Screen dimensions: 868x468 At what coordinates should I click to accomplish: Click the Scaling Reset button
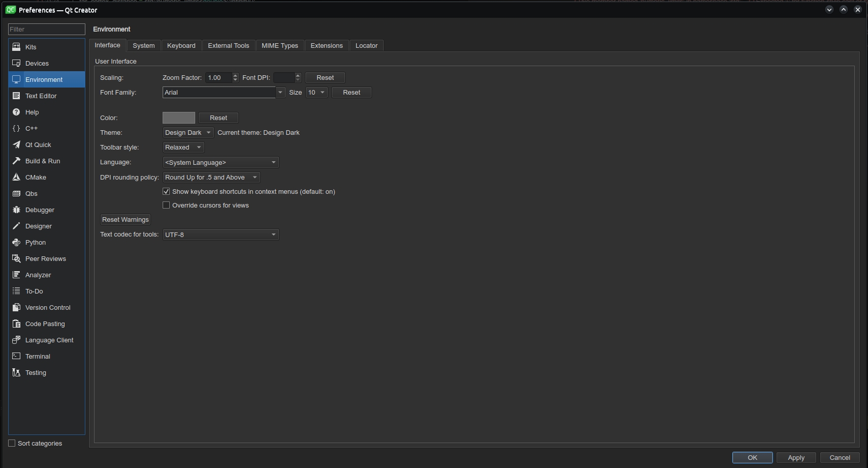click(325, 77)
